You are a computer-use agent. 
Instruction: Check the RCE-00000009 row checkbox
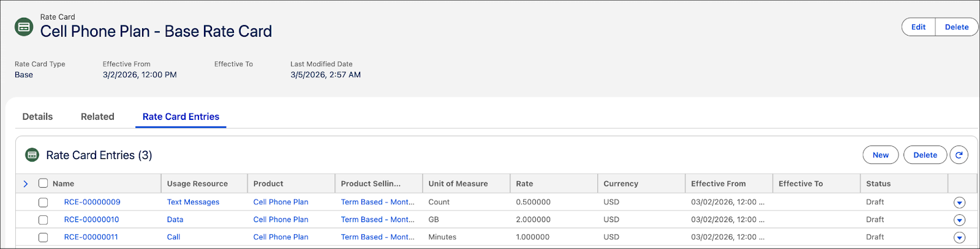click(43, 203)
